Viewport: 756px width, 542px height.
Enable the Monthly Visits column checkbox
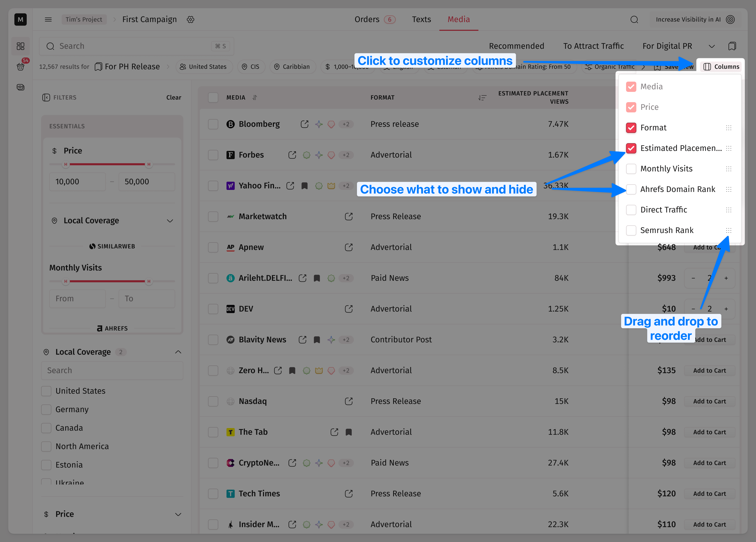[631, 169]
